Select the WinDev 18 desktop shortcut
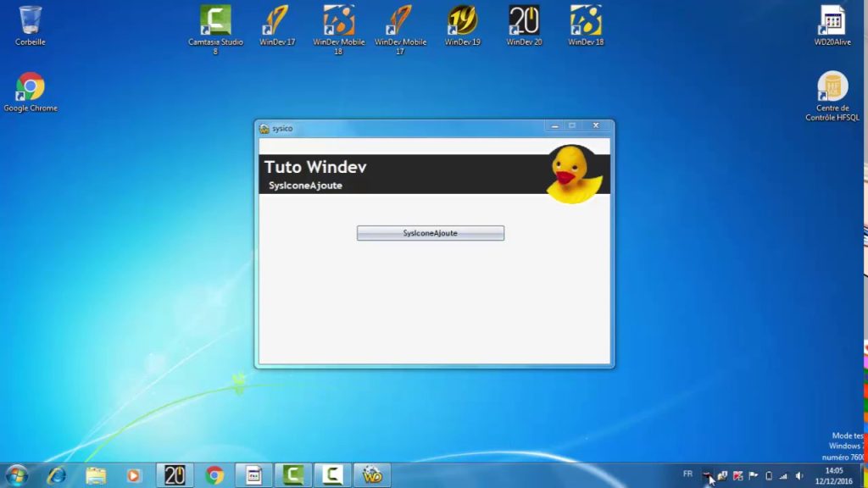Screen dimensions: 868x488 tap(586, 25)
